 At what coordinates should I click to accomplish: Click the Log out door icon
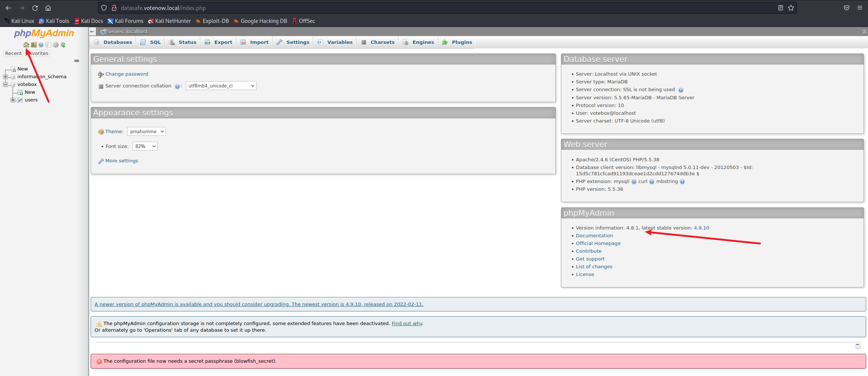(x=34, y=45)
